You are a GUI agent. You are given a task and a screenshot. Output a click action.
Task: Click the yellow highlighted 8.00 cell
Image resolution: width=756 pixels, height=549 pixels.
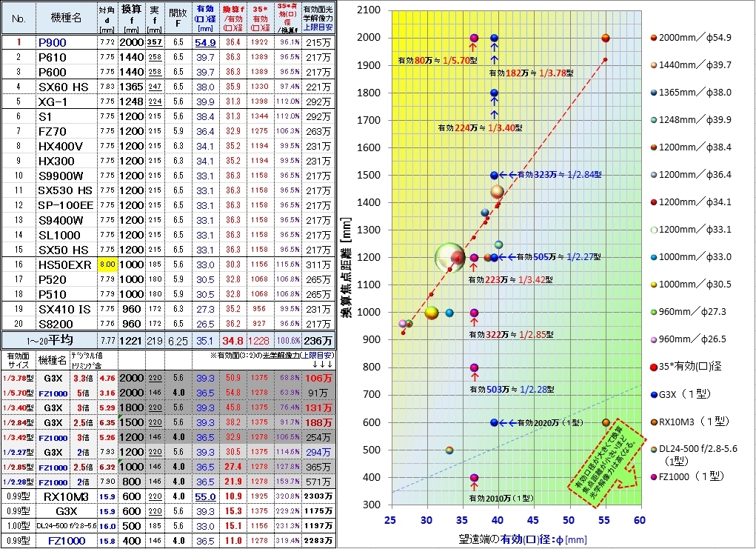(x=107, y=264)
